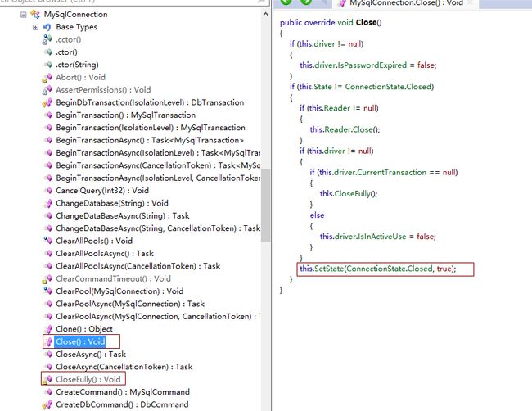Click the Clone() : Object method icon

pos(48,329)
